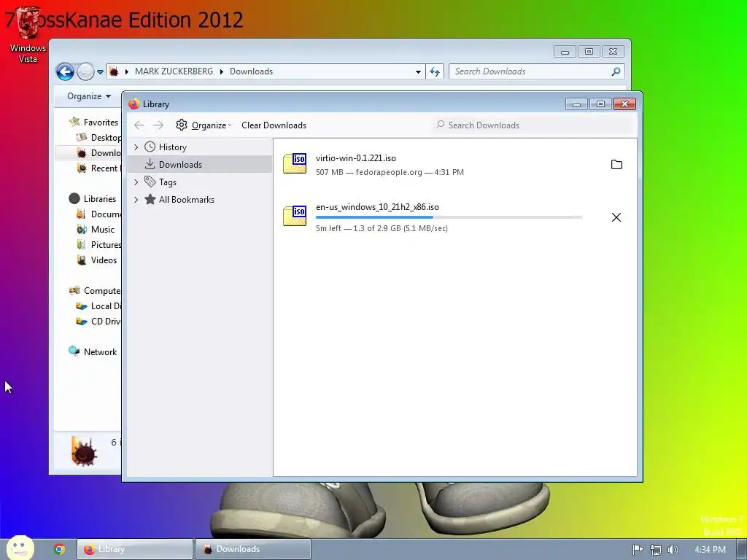Click the Explorer back button

coord(65,72)
